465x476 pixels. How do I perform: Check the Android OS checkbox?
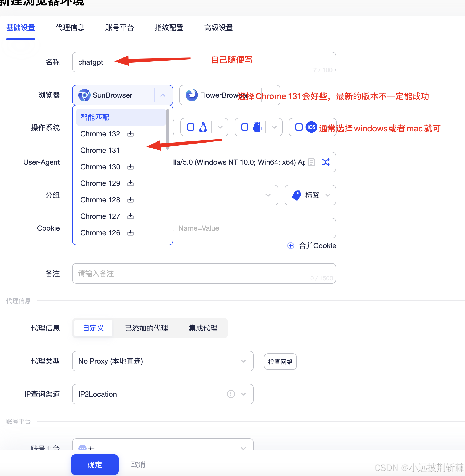click(244, 127)
